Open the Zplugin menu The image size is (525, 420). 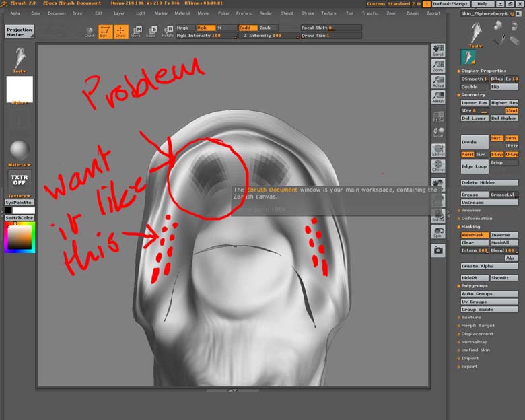412,13
